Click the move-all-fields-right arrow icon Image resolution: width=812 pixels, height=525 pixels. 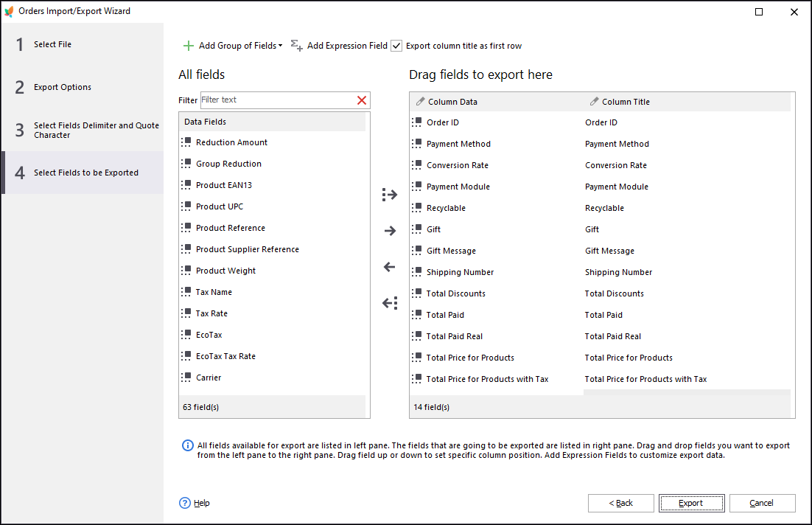(390, 195)
